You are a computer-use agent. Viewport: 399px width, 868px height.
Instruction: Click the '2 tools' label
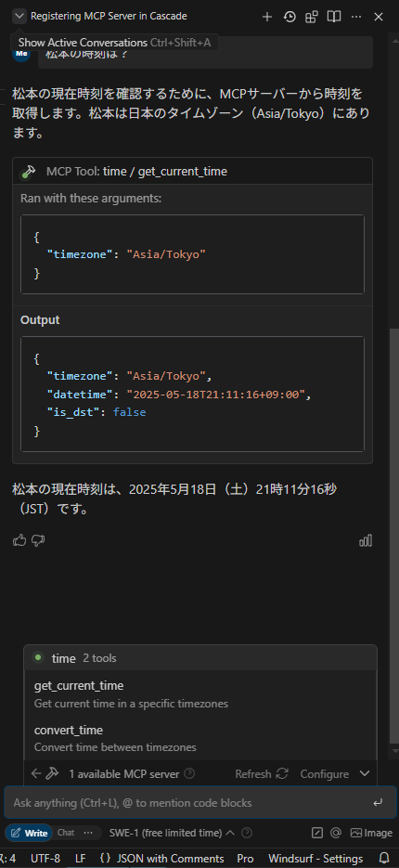coord(99,658)
